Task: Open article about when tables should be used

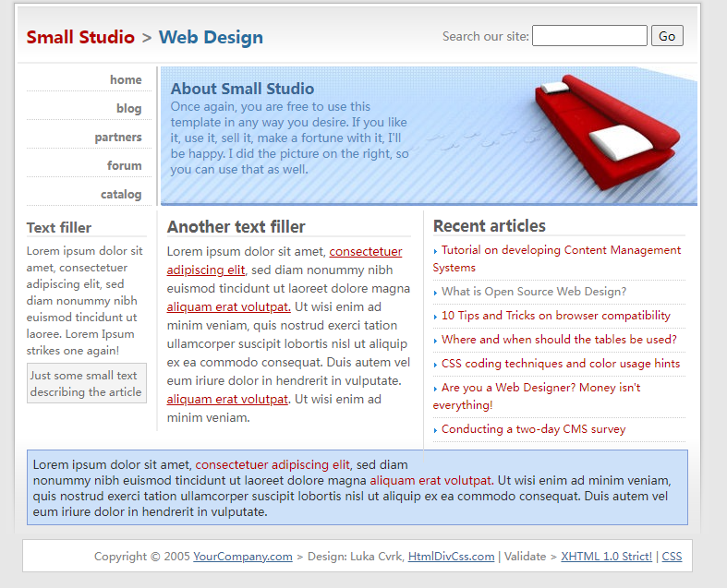Action: (558, 340)
